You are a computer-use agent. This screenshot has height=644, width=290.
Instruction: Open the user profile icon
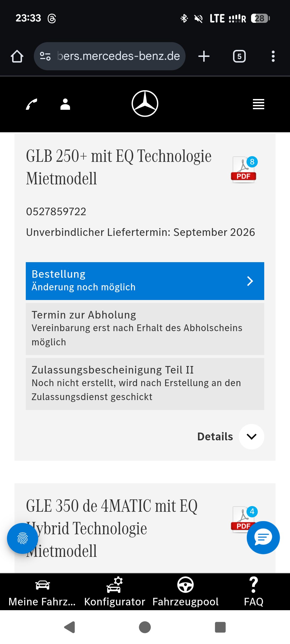tap(65, 104)
